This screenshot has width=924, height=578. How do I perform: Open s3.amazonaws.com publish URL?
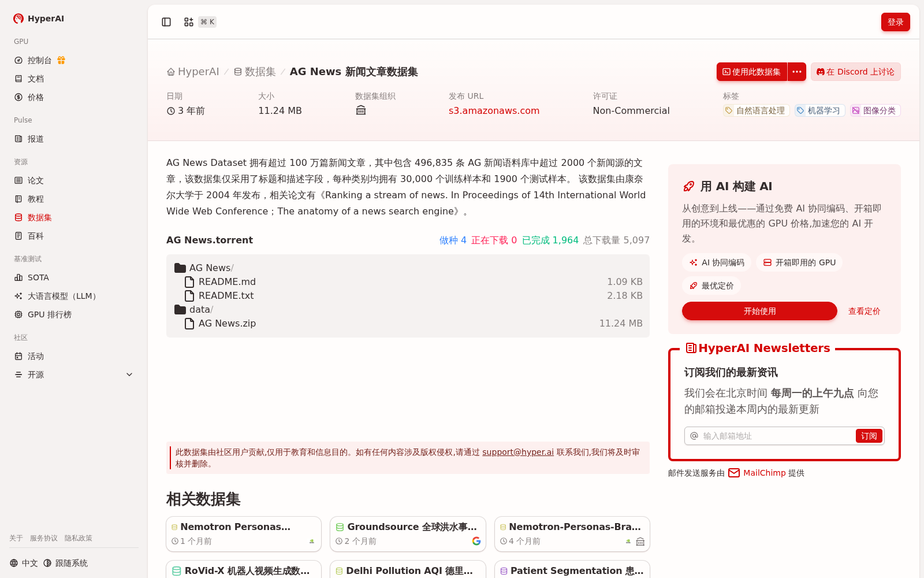tap(494, 110)
